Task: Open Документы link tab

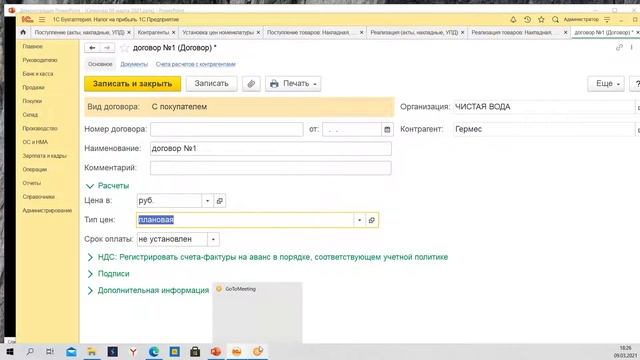Action: coord(134,64)
